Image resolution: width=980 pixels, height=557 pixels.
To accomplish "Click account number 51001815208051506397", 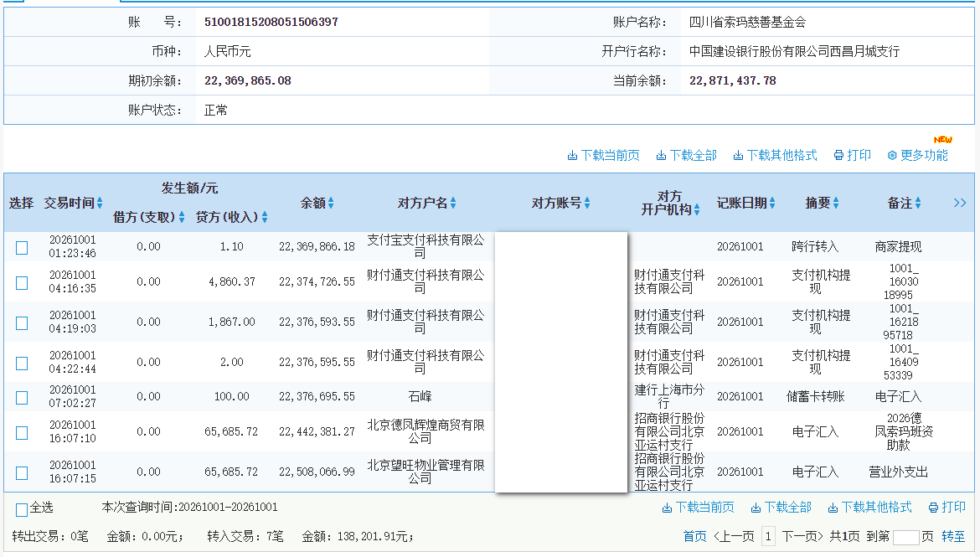I will point(271,22).
